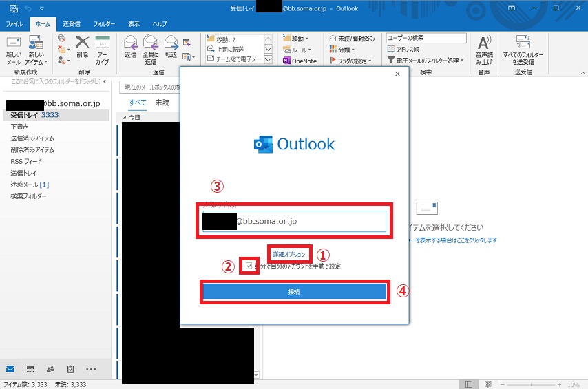
Task: Switch to Tasks view icon
Action: click(x=70, y=369)
